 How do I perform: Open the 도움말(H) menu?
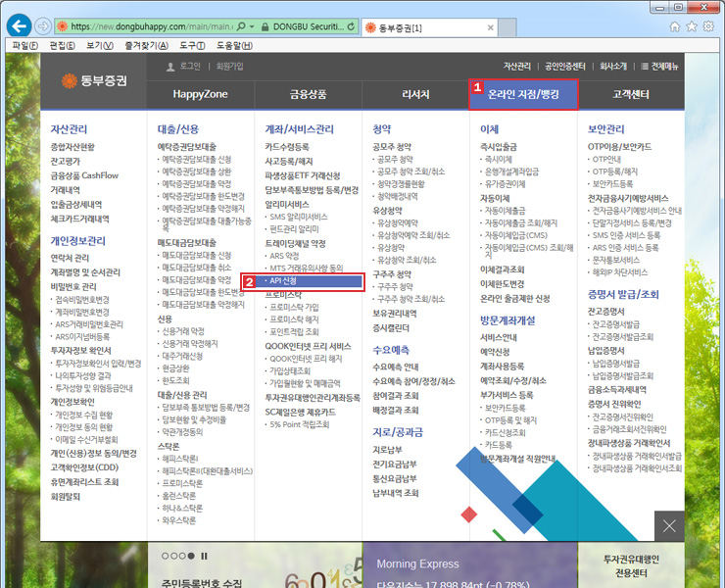234,46
